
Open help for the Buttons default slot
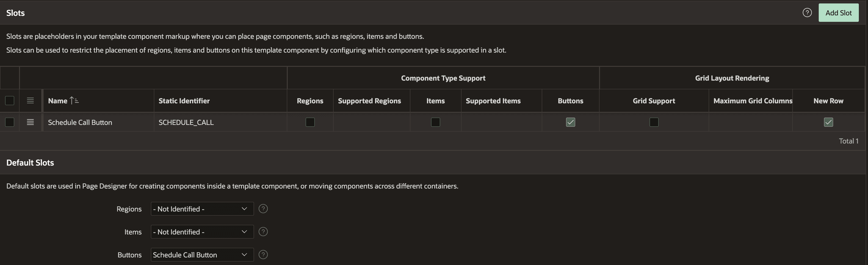pyautogui.click(x=263, y=255)
